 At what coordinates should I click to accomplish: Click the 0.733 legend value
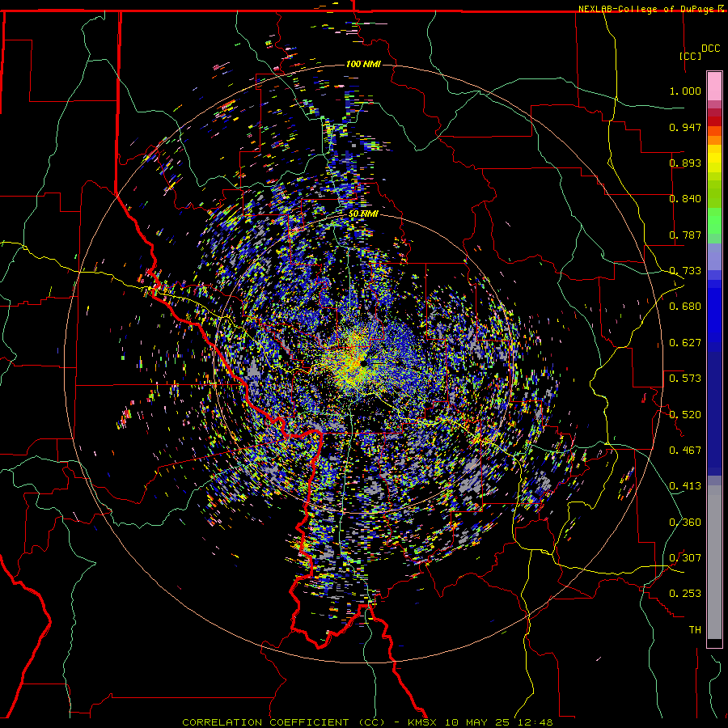[x=685, y=271]
